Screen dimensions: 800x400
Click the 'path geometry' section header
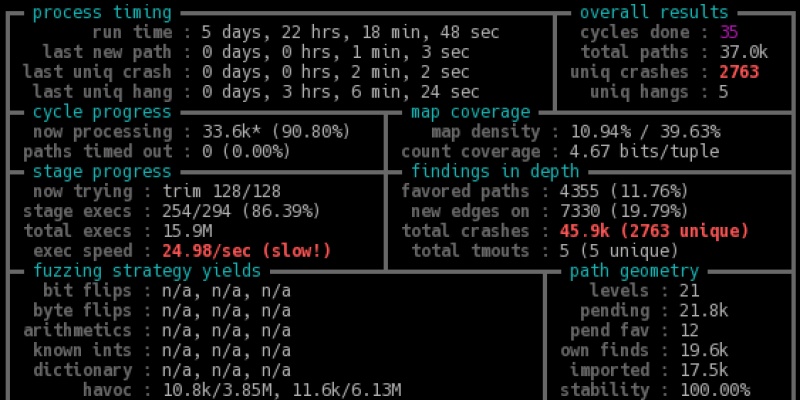click(x=634, y=270)
